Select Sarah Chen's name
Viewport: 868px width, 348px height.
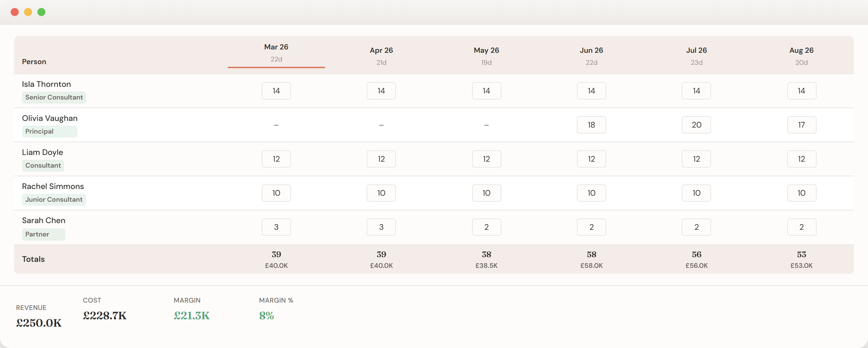[43, 220]
